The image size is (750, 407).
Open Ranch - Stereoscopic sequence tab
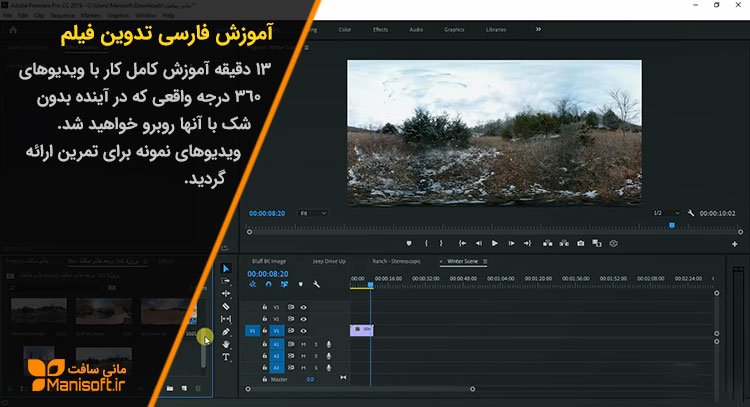397,262
